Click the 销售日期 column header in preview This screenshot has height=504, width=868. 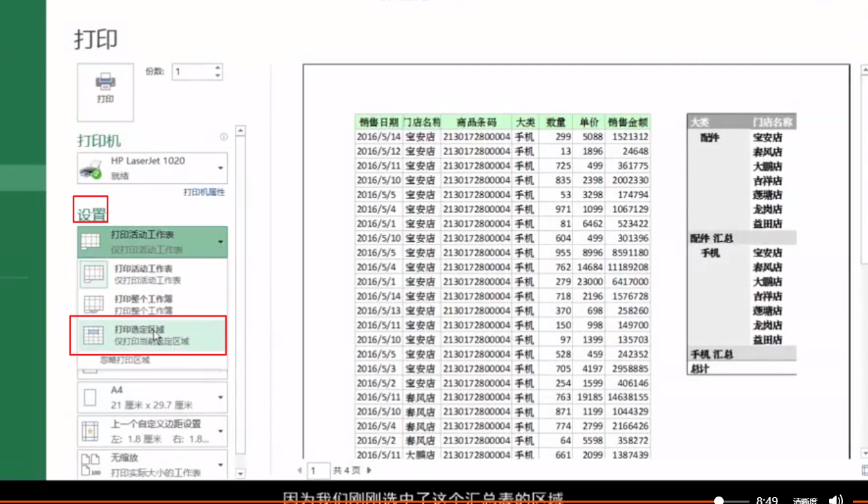(x=379, y=122)
